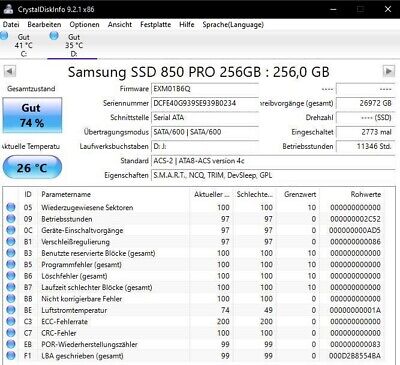Click the Eingeschaltet value 2773 mal

tap(365, 132)
